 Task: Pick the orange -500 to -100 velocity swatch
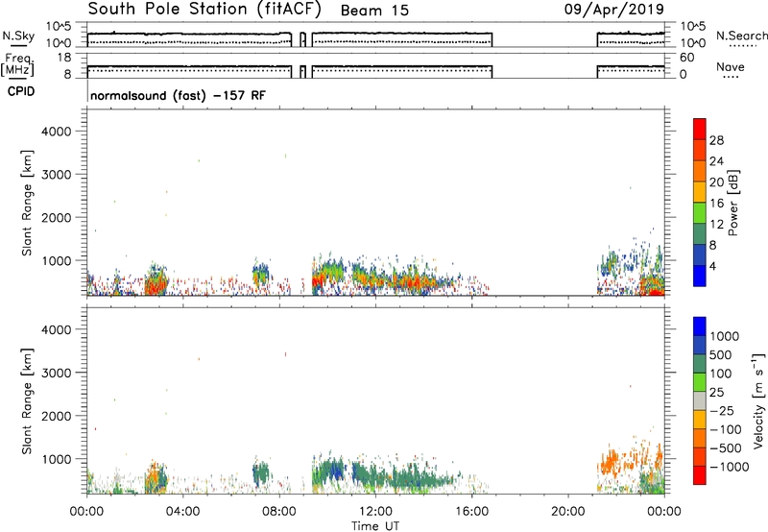click(x=700, y=438)
